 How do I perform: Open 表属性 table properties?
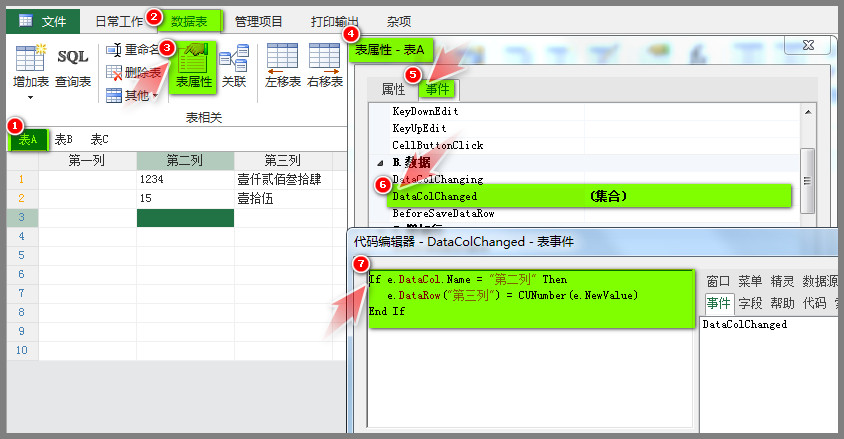[x=194, y=66]
